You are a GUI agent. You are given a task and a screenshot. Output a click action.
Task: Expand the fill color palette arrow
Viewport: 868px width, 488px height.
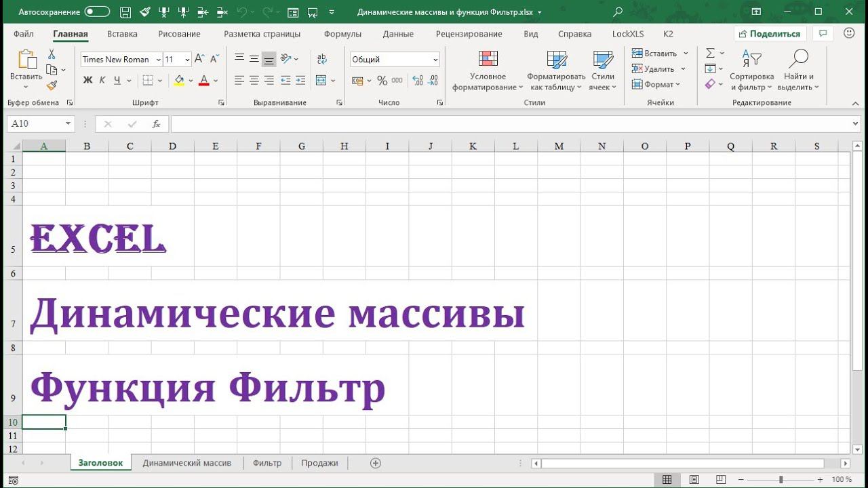click(191, 81)
